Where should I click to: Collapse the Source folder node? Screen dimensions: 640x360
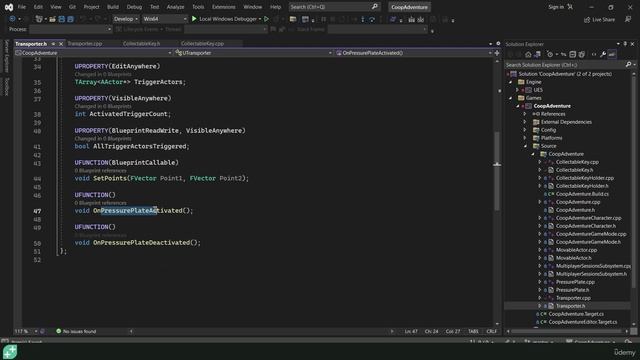click(x=525, y=146)
